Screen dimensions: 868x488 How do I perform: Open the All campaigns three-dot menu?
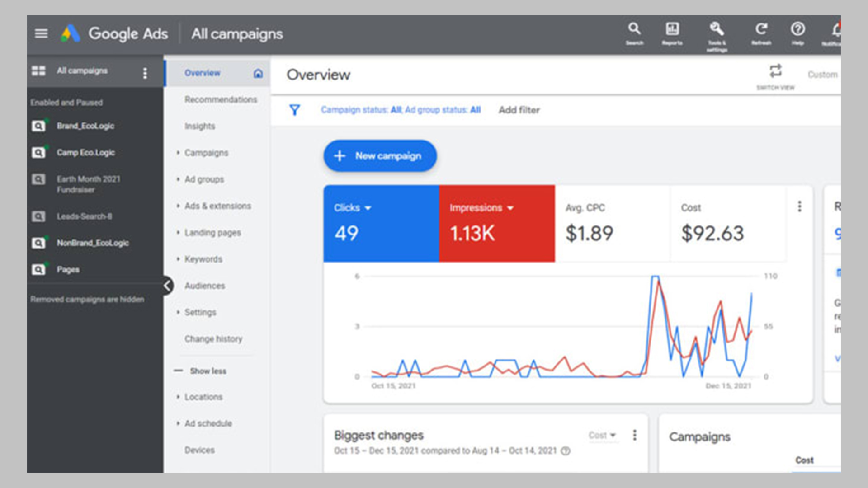pyautogui.click(x=145, y=73)
